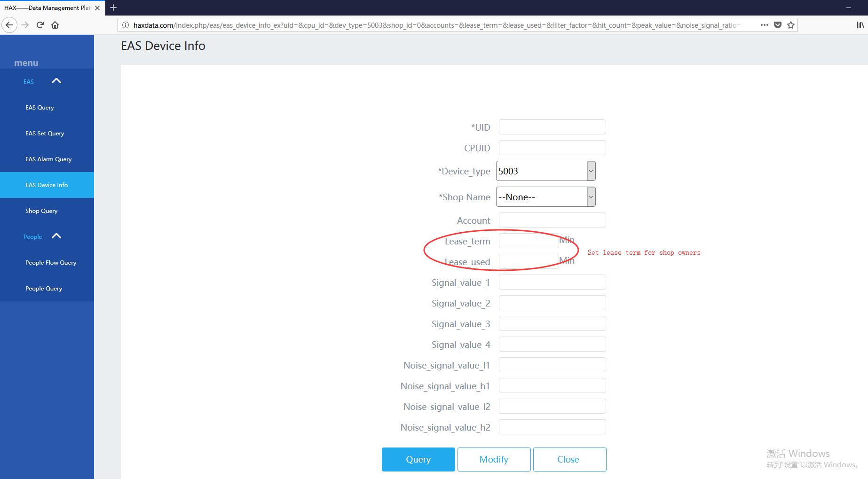Focus the Lease_term input field
The image size is (868, 479).
(x=529, y=241)
